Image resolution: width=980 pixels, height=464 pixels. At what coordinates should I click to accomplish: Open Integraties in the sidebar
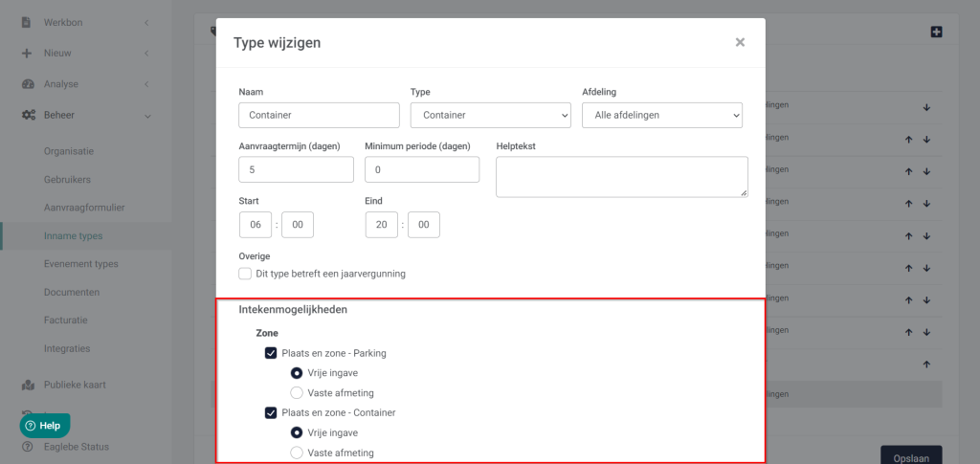tap(67, 348)
